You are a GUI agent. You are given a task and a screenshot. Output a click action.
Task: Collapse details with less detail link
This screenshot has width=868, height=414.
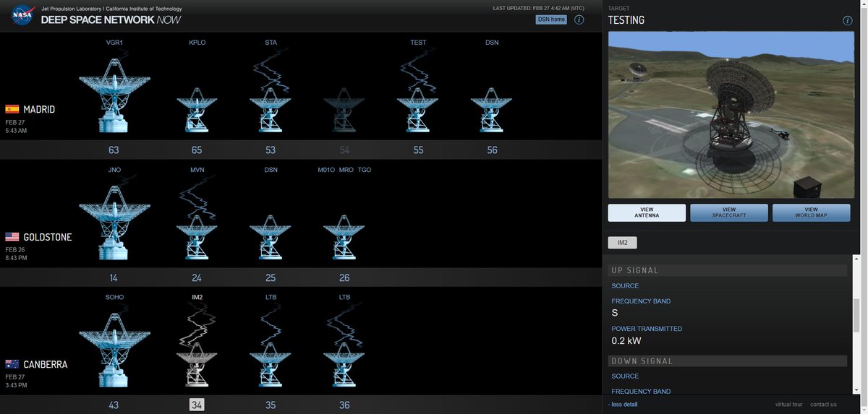tap(623, 405)
